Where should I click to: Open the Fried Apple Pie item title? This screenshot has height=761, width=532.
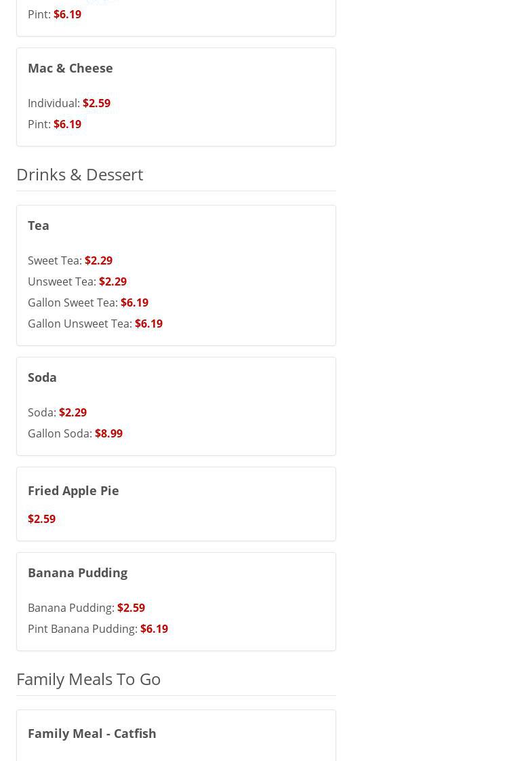(73, 490)
